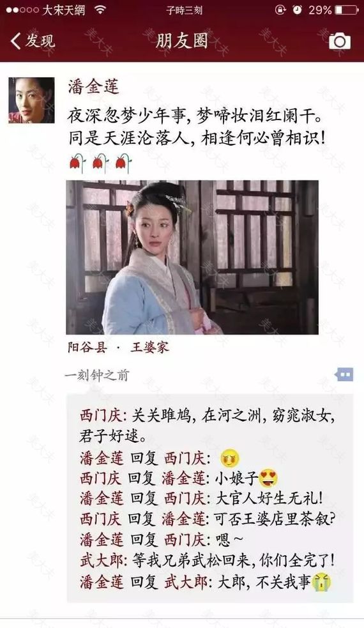Tap the heart-eyes emoji after 小娘子

[268, 478]
